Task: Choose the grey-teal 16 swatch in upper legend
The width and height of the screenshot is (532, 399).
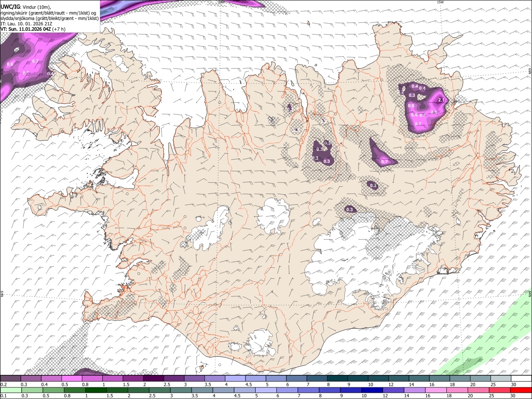Action: (440, 379)
